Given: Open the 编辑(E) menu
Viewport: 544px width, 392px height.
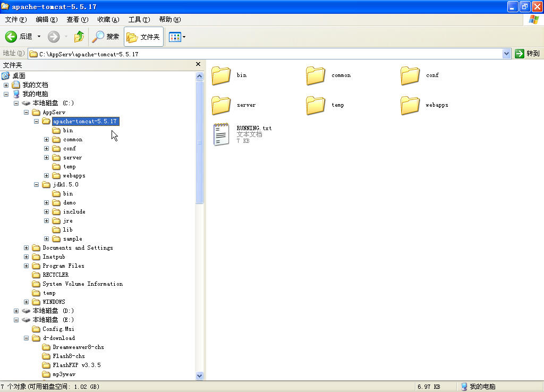Looking at the screenshot, I should [47, 20].
